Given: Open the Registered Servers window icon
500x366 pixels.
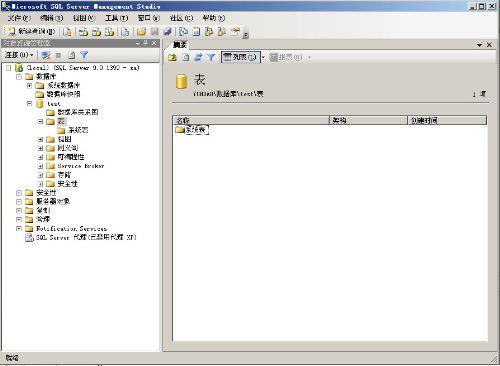Looking at the screenshot, I should pos(183,32).
